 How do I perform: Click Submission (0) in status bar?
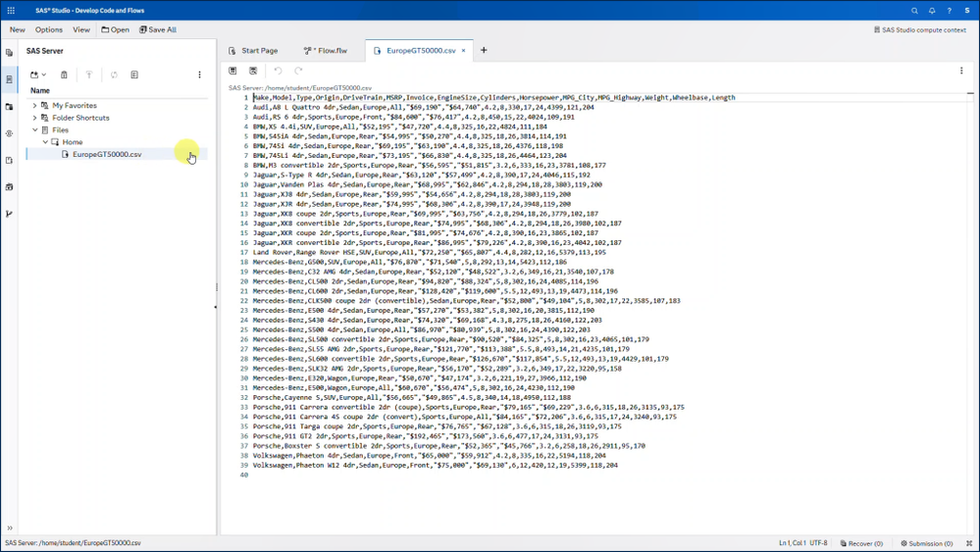coord(926,543)
